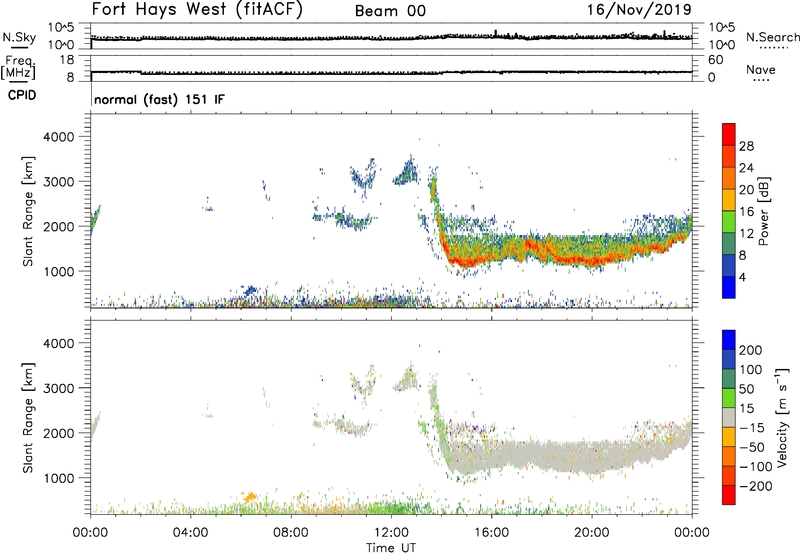Click the power panel 'Slant Range [km]' label
800x554 pixels.
point(28,211)
